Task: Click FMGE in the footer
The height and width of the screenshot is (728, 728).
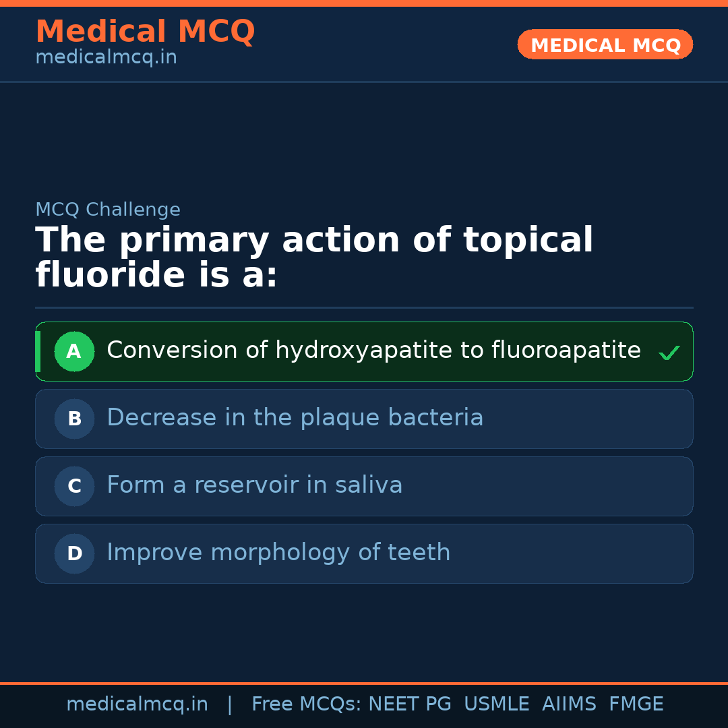Action: coord(636,704)
